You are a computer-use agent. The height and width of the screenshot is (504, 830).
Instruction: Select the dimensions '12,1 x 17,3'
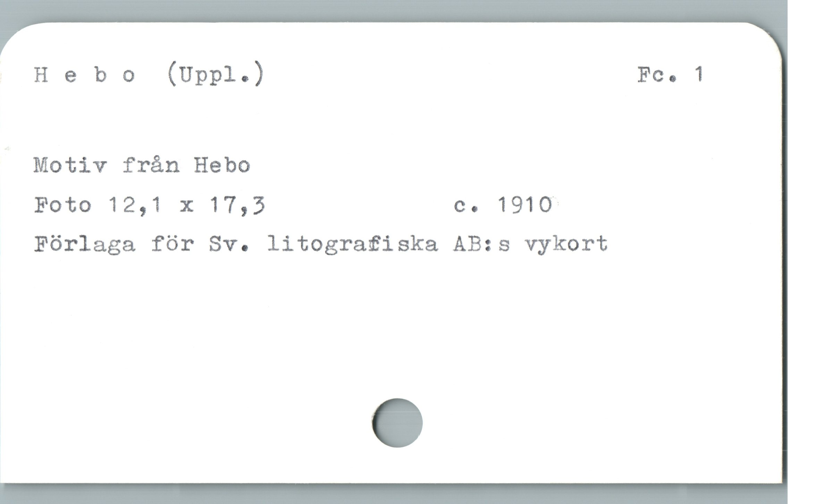187,205
